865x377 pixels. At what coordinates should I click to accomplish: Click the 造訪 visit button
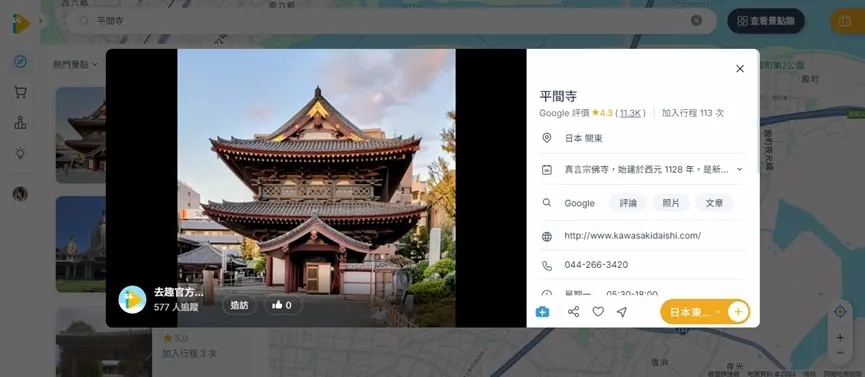(239, 305)
